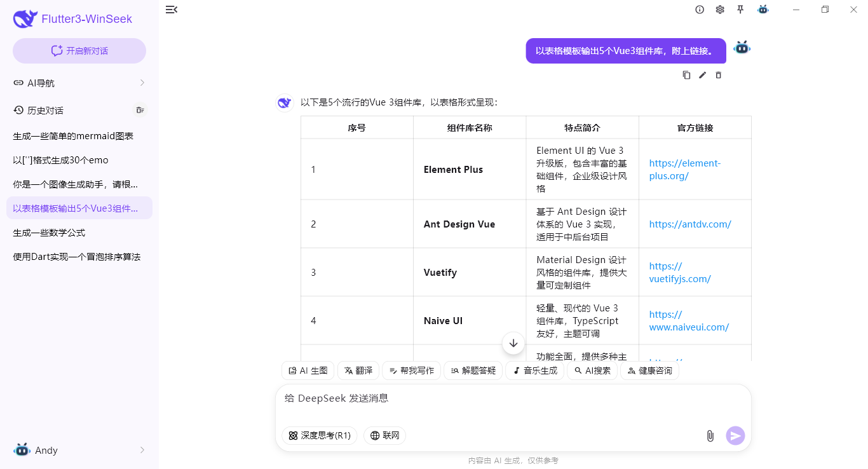The image size is (868, 469).
Task: Open the AI 生图 image generation tool
Action: pyautogui.click(x=308, y=370)
